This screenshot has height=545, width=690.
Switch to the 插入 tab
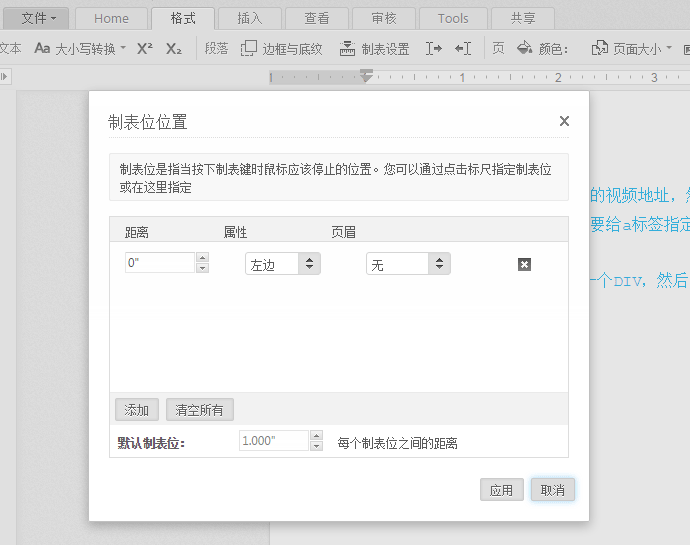pos(250,18)
